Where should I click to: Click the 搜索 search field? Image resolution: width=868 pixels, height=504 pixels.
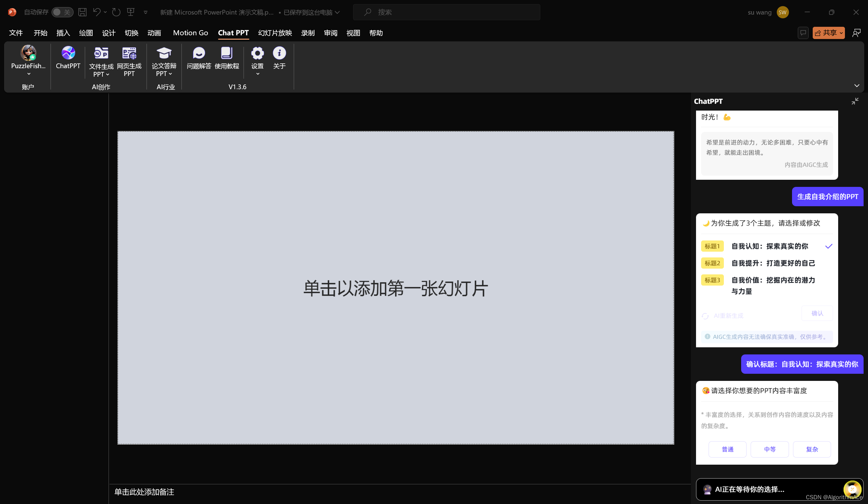coord(446,13)
